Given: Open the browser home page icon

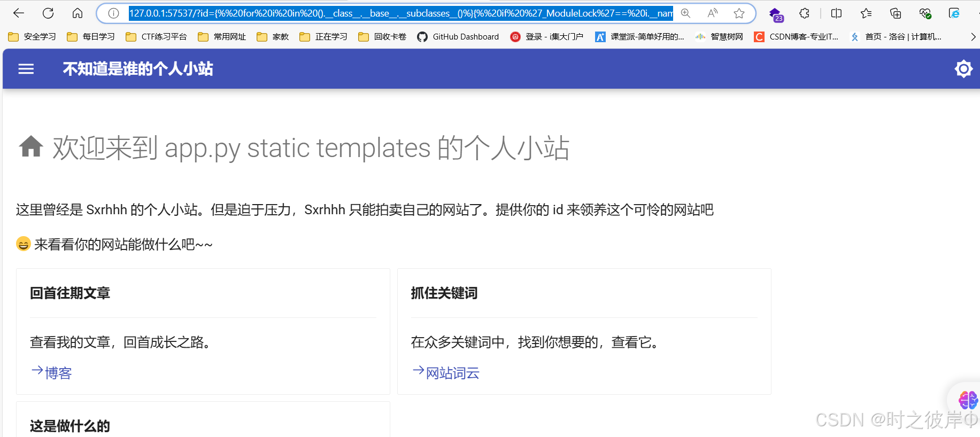Looking at the screenshot, I should point(78,13).
